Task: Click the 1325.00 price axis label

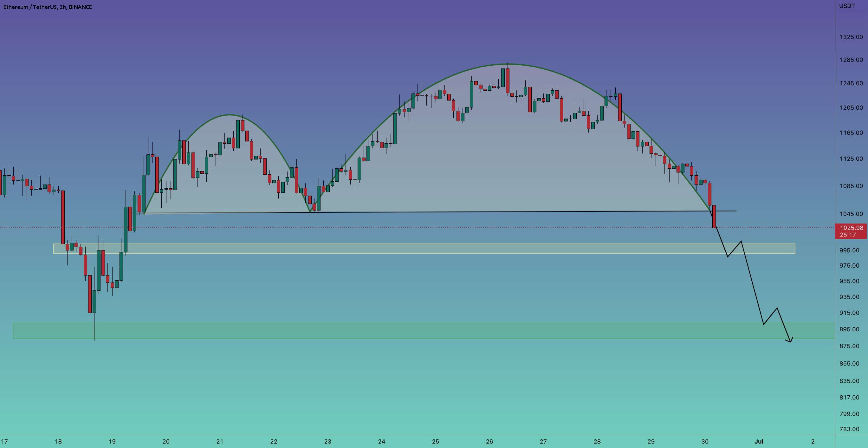Action: tap(852, 37)
